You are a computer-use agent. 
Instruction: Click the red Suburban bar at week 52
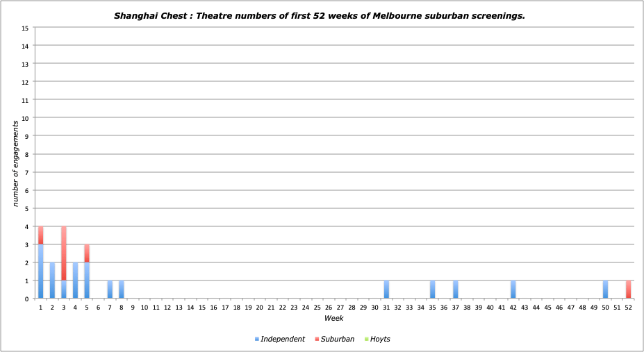click(x=629, y=290)
